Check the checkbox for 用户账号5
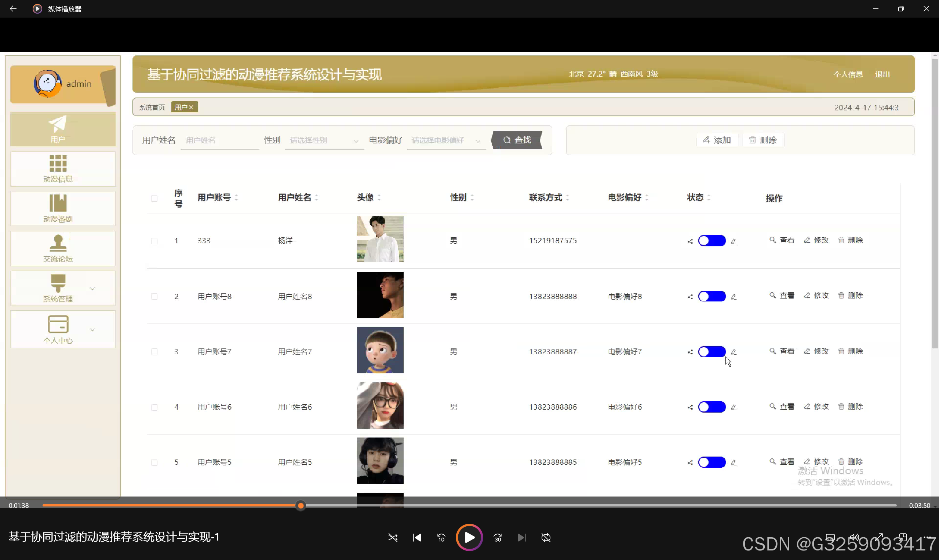The image size is (939, 560). pos(154,463)
